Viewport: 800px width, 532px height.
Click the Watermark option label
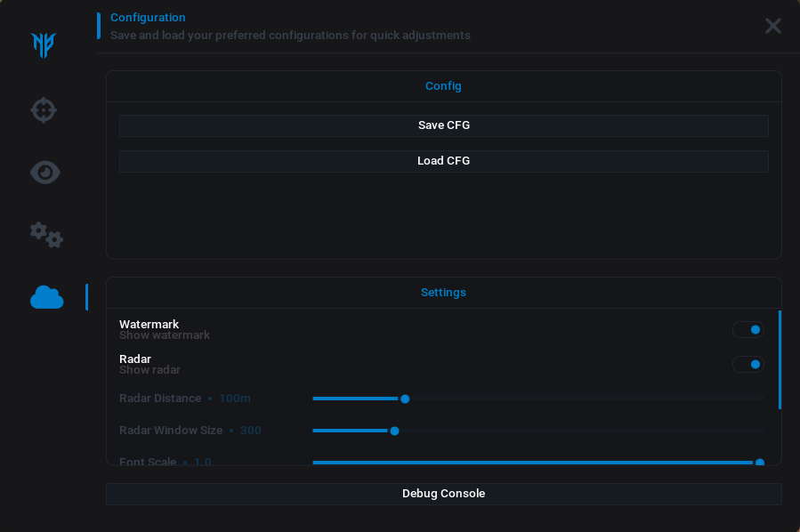[149, 325]
